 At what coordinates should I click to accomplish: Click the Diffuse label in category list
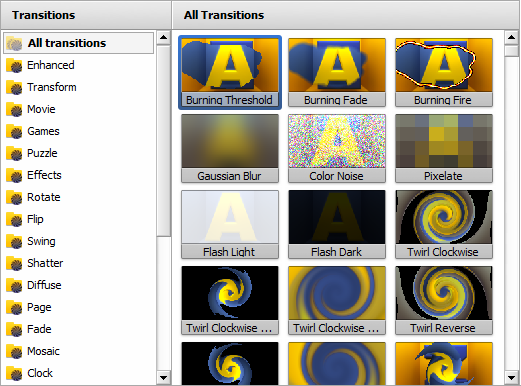click(44, 285)
